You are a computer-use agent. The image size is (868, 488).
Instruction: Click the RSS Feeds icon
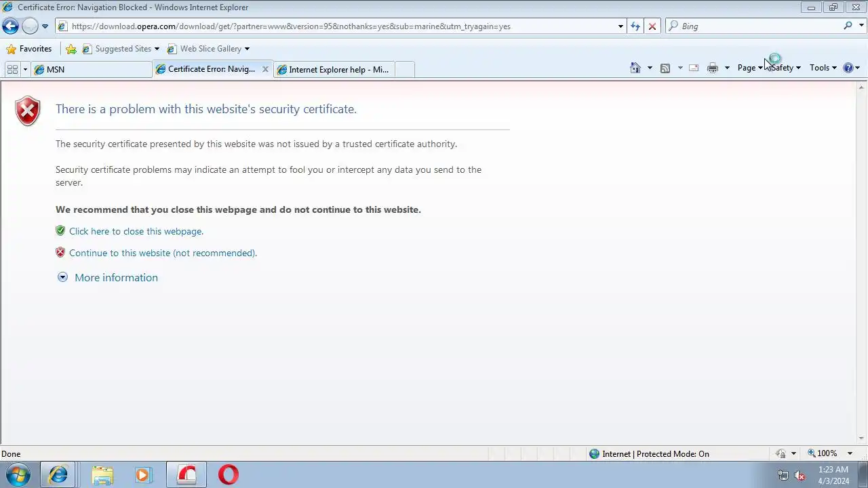665,68
